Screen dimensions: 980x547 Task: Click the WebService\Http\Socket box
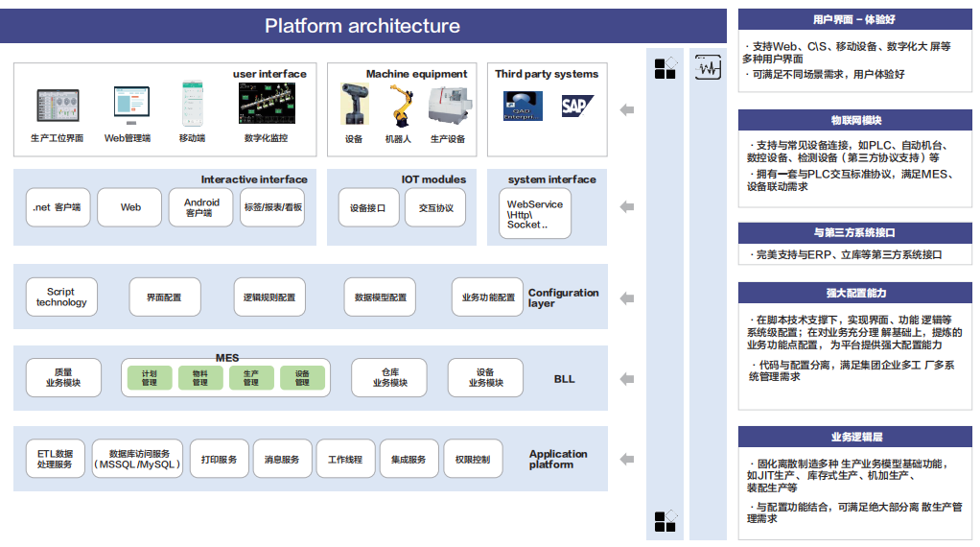[x=534, y=214]
